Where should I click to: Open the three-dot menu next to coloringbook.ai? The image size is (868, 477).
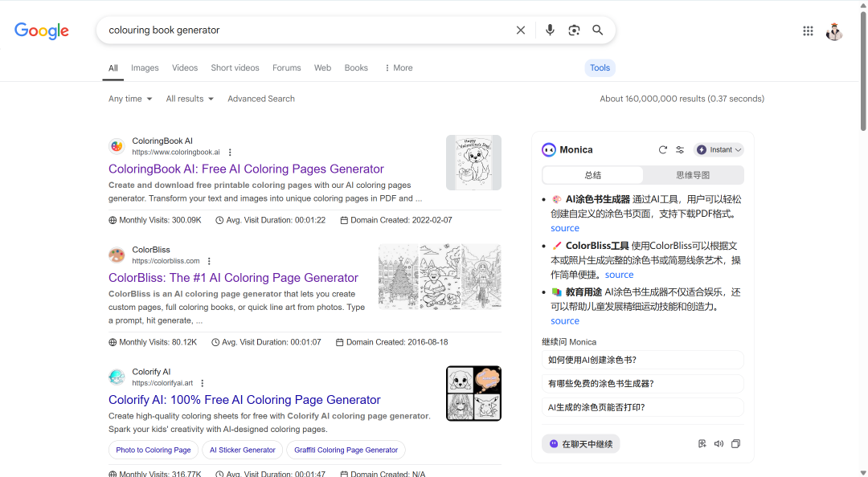coord(230,153)
